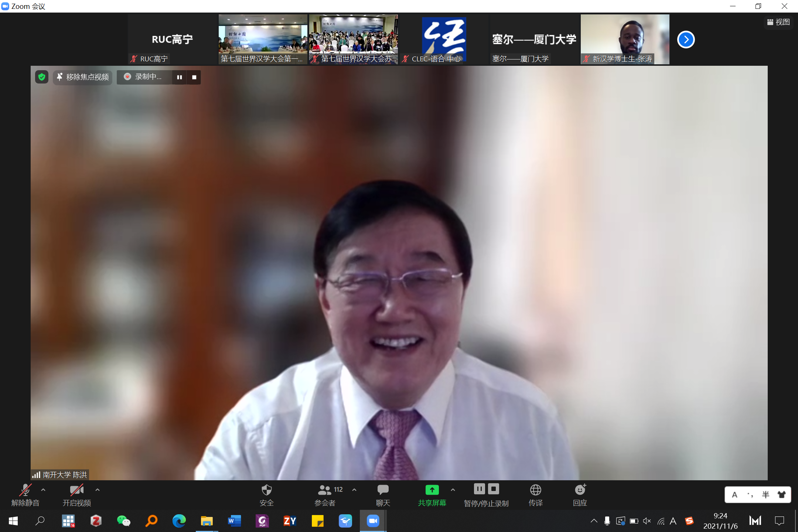Expand participants options arrow next to 112
The height and width of the screenshot is (532, 798).
coord(354,490)
